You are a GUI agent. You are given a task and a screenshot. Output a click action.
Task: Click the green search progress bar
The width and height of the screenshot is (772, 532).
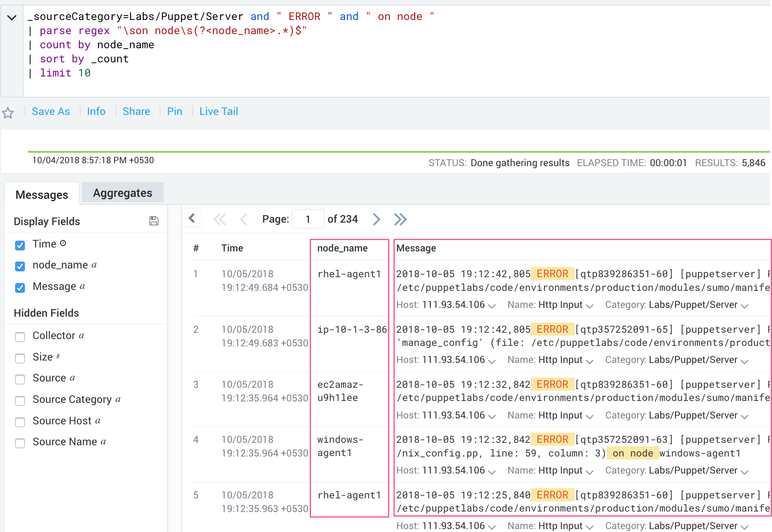point(399,152)
